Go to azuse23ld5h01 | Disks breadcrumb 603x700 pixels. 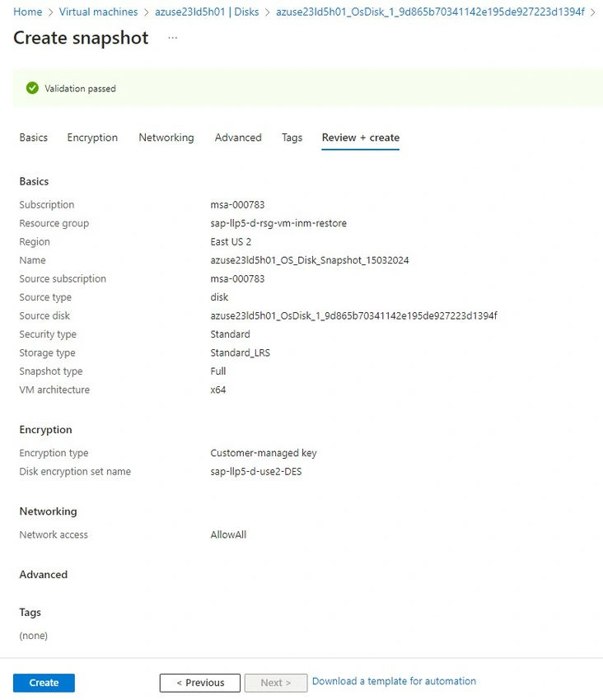point(207,12)
